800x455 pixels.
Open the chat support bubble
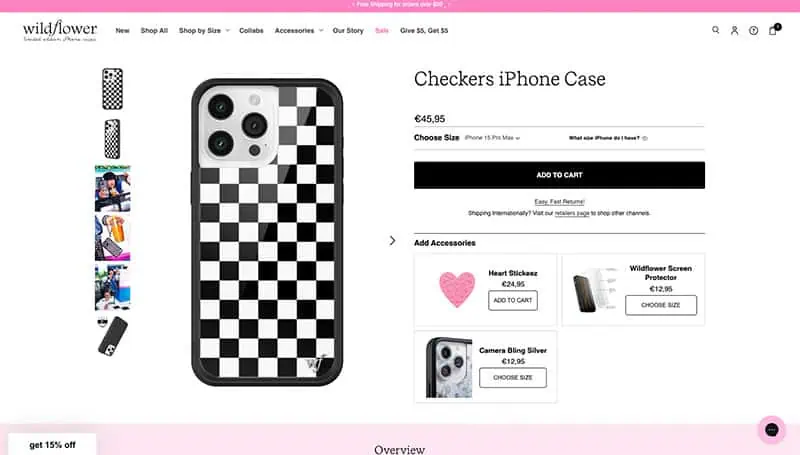[771, 429]
